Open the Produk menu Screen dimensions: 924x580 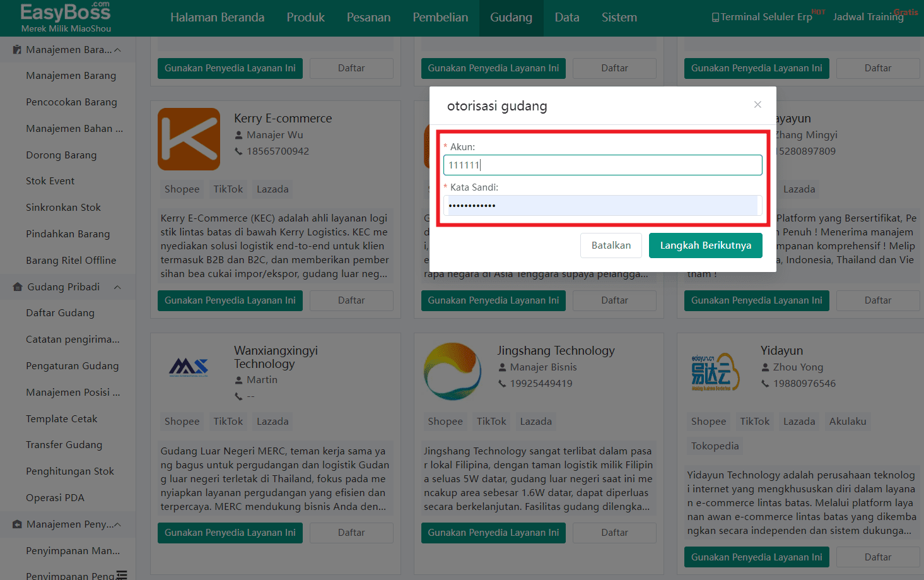click(306, 18)
